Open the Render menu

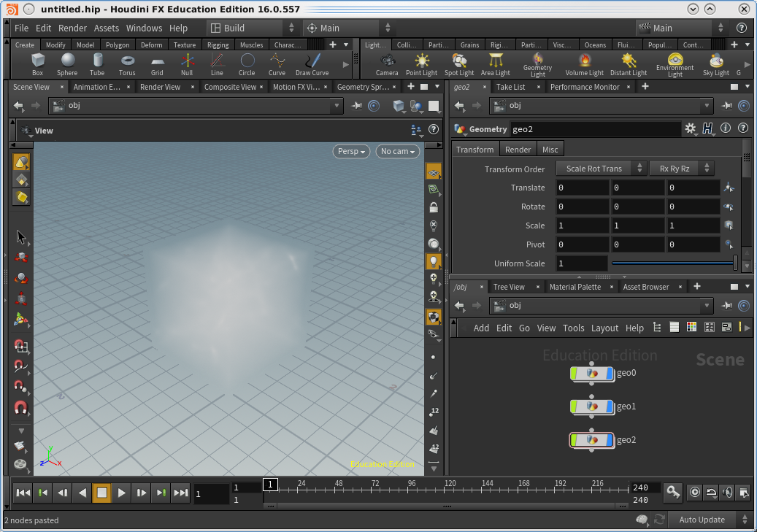[x=72, y=28]
